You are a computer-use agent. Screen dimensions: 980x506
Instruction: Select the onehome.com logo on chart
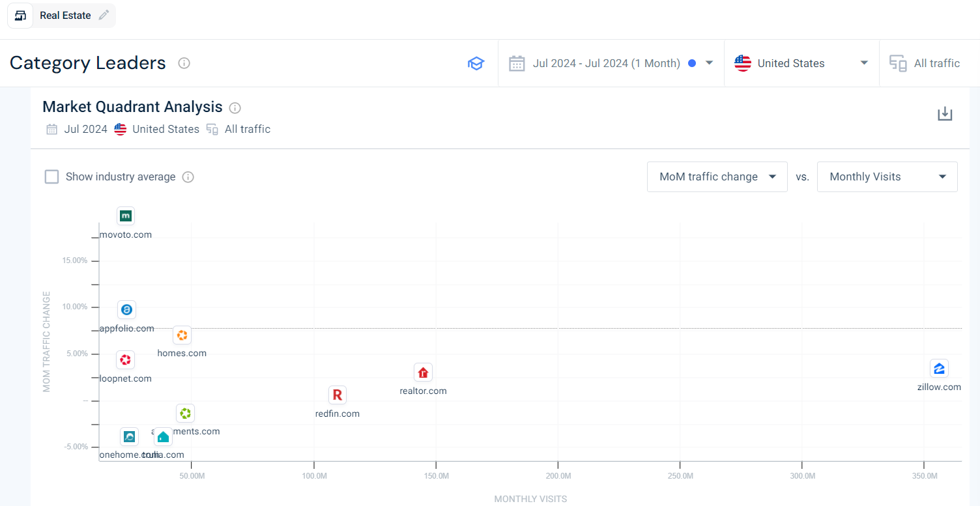(x=129, y=436)
